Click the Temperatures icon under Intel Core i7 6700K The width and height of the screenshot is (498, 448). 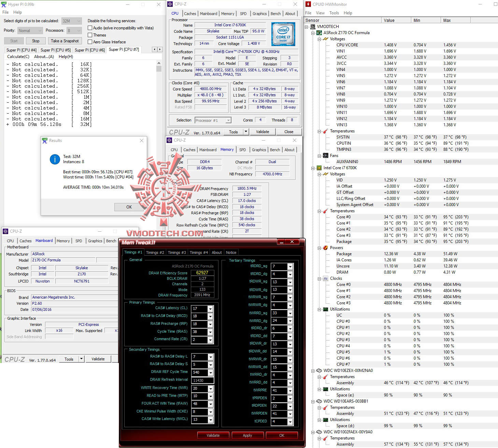pos(325,211)
